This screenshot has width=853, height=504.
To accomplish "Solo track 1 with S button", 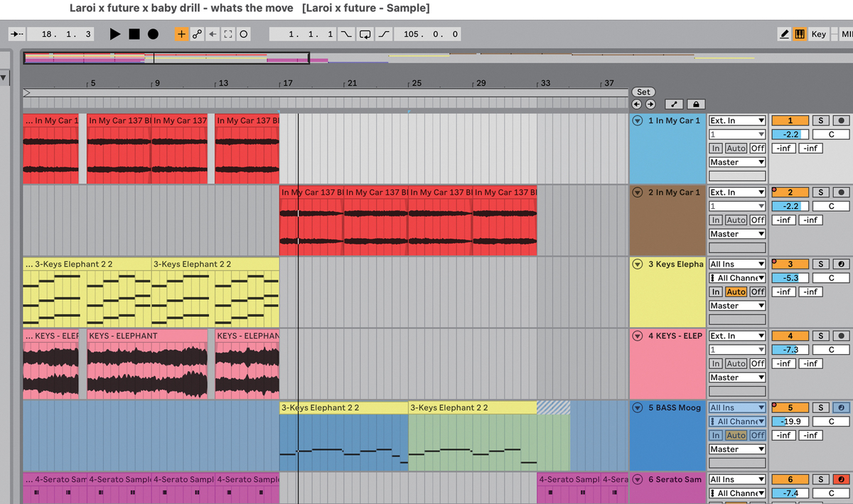I will [x=821, y=121].
